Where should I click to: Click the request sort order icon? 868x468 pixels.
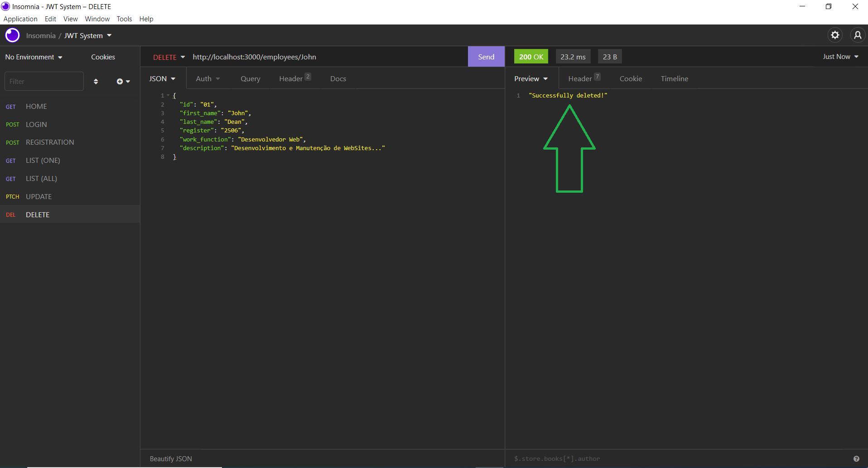click(96, 81)
